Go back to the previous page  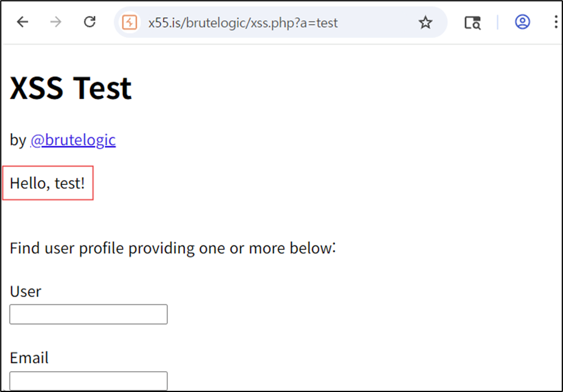pos(23,22)
